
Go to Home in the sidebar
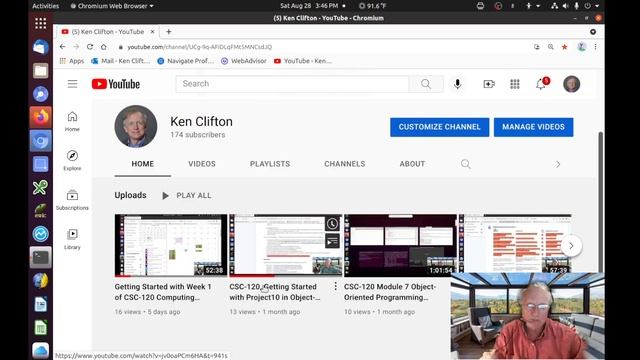click(72, 122)
